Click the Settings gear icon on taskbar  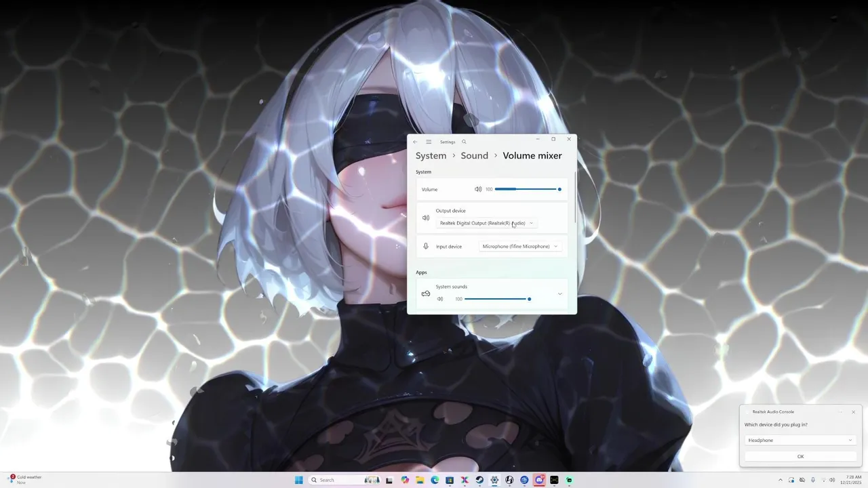pos(494,480)
